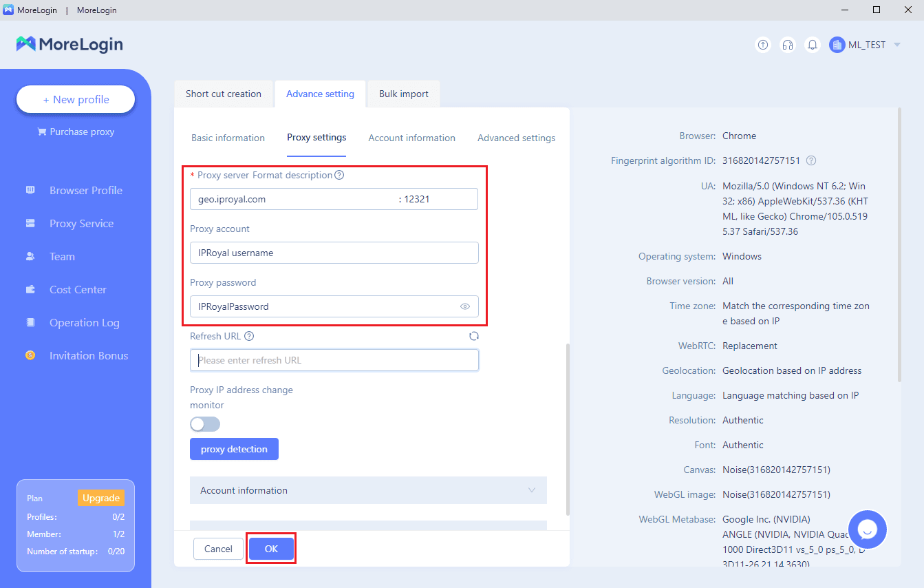This screenshot has height=588, width=924.
Task: Click the Browser Profile sidebar icon
Action: click(x=30, y=190)
